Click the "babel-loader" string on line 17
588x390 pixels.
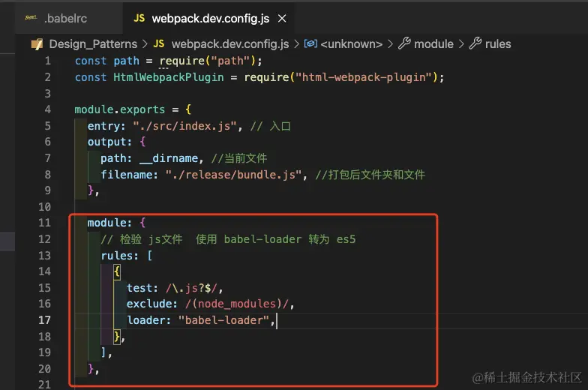223,320
